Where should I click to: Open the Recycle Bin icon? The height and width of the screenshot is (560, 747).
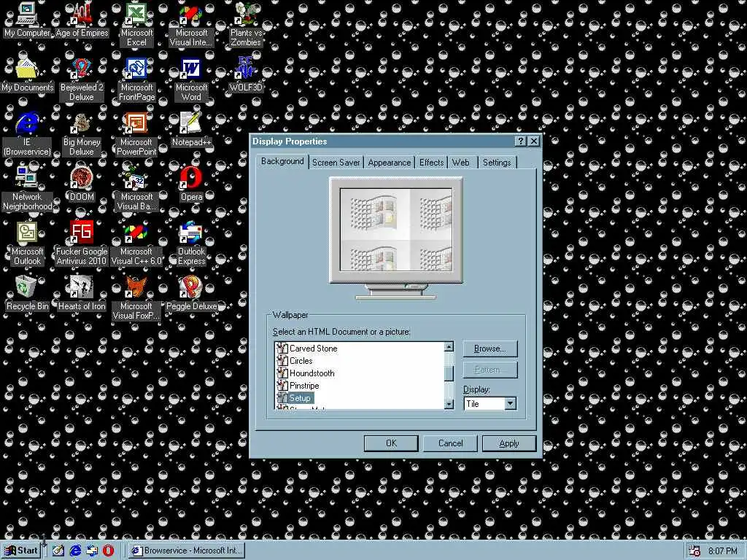(27, 294)
